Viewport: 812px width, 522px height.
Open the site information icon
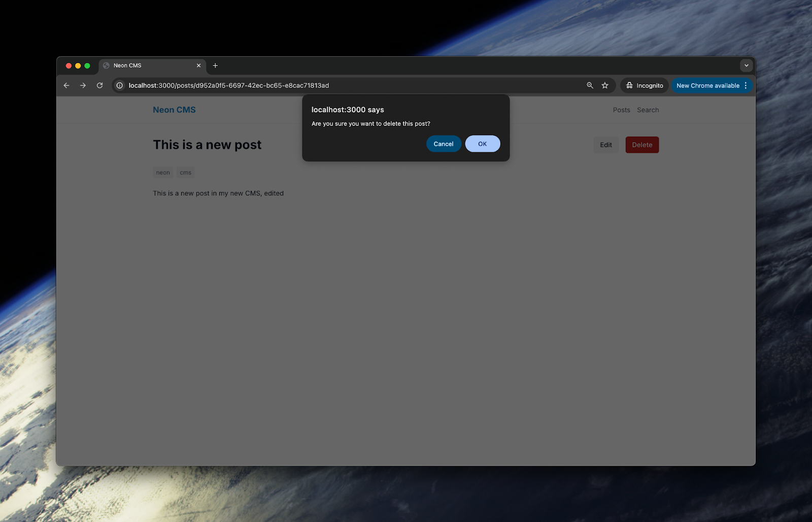click(120, 85)
